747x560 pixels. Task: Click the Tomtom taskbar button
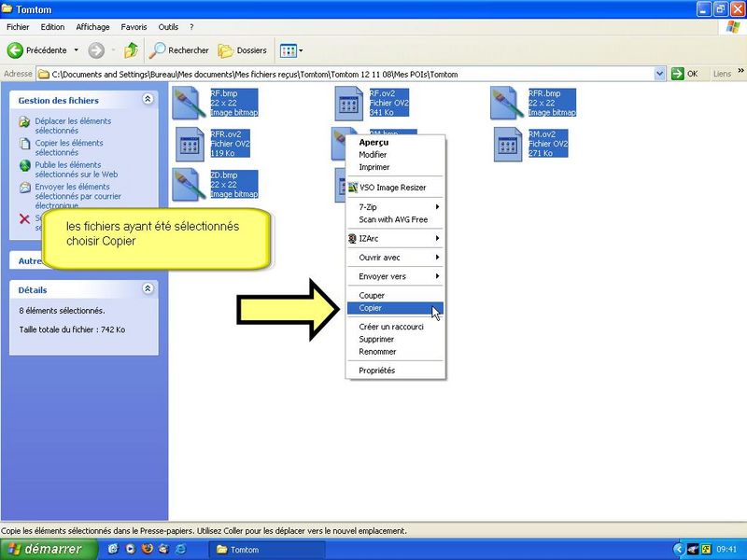pyautogui.click(x=267, y=550)
